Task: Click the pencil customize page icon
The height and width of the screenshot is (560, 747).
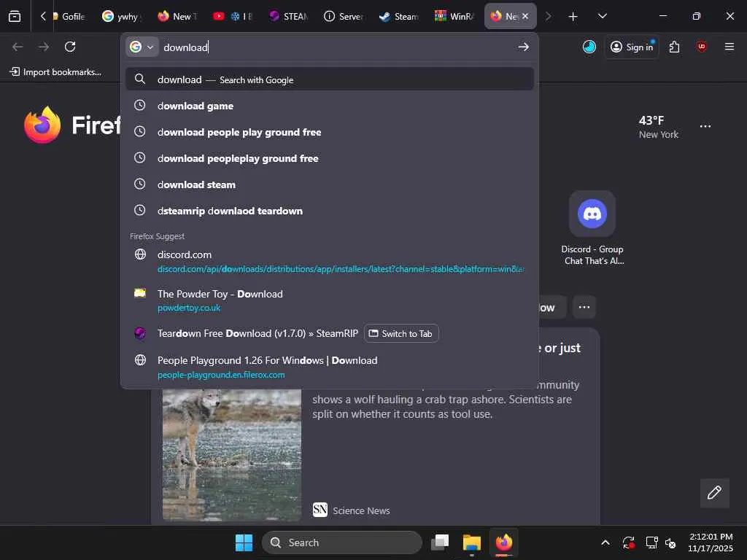Action: coord(714,492)
